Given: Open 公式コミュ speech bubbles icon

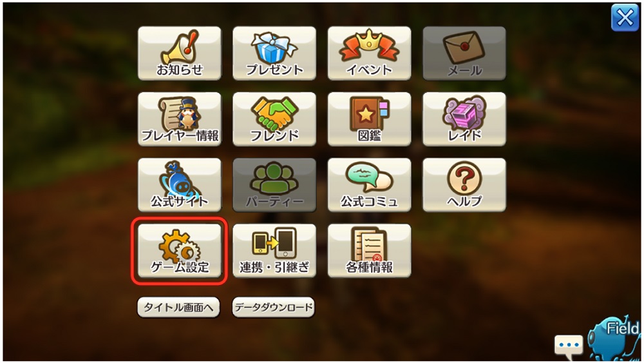Looking at the screenshot, I should pos(369,184).
